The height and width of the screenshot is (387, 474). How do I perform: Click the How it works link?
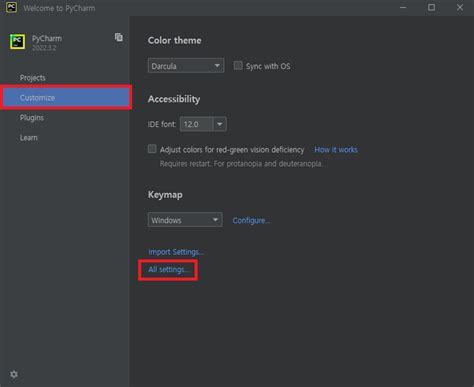tap(336, 150)
